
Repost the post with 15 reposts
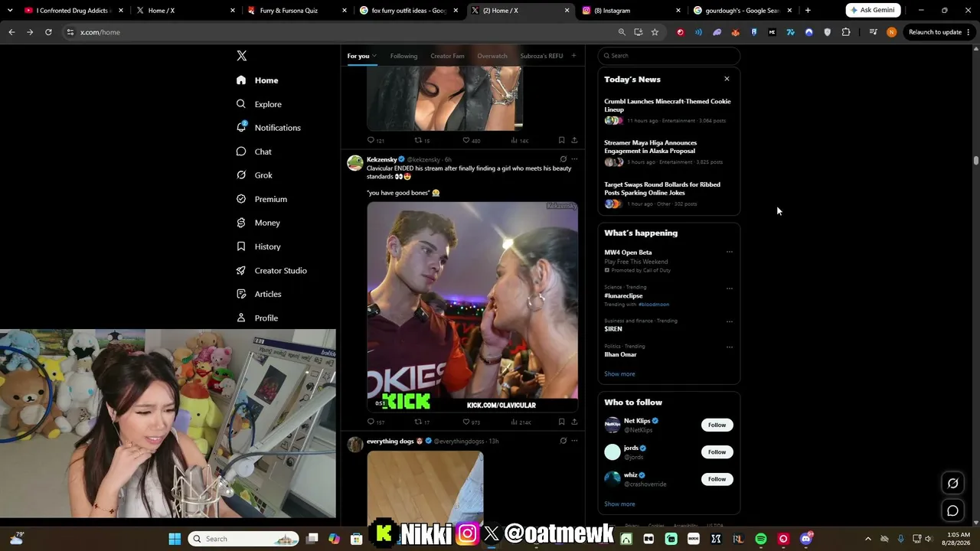coord(418,140)
